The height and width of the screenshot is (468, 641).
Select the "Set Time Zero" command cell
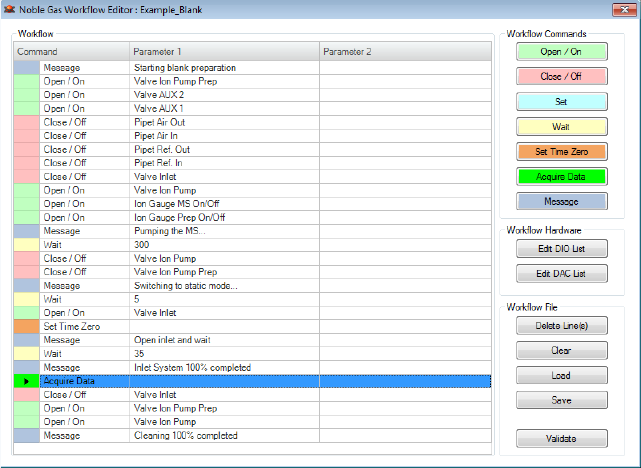[x=85, y=327]
